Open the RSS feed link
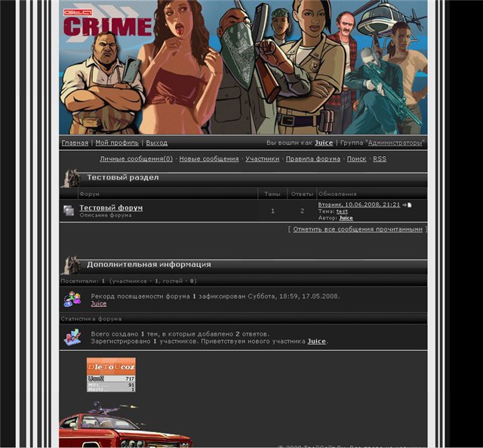Screen dimensions: 483x448 point(380,159)
